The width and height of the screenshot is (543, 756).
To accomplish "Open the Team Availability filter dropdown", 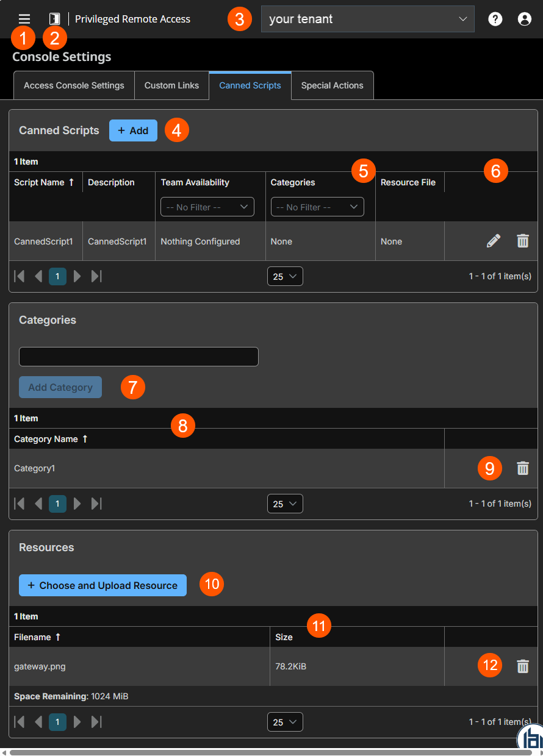I will (x=207, y=207).
